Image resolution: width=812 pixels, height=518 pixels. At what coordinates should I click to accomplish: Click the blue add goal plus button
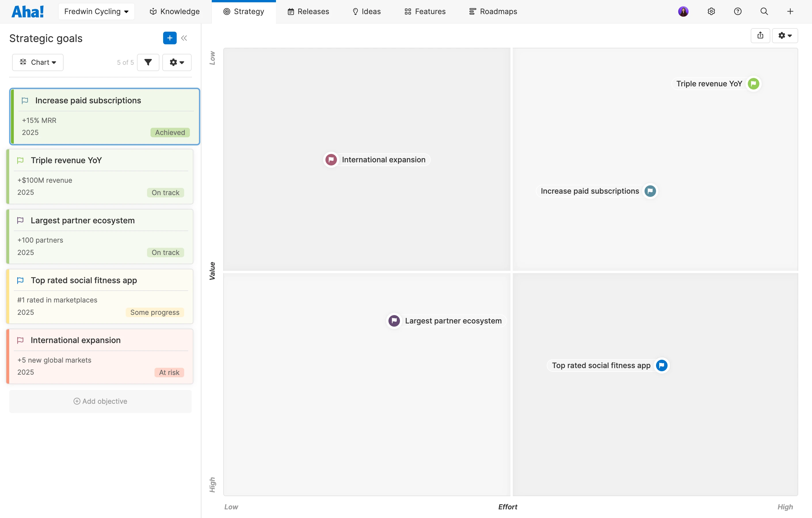tap(169, 38)
